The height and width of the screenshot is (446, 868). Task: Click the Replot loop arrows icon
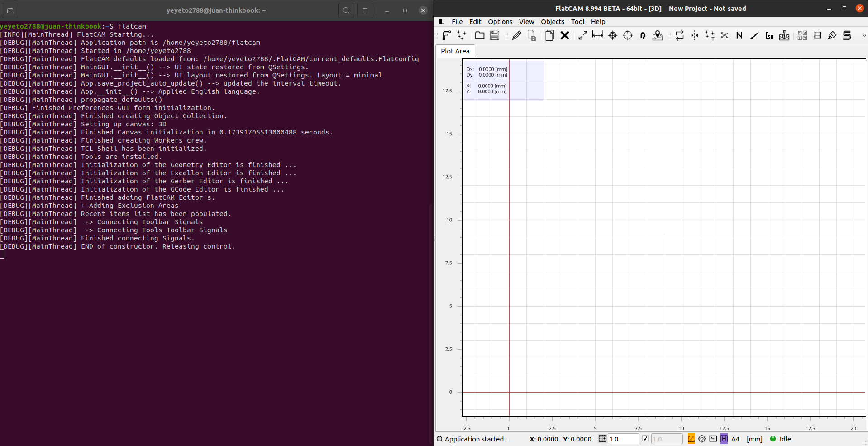(679, 35)
